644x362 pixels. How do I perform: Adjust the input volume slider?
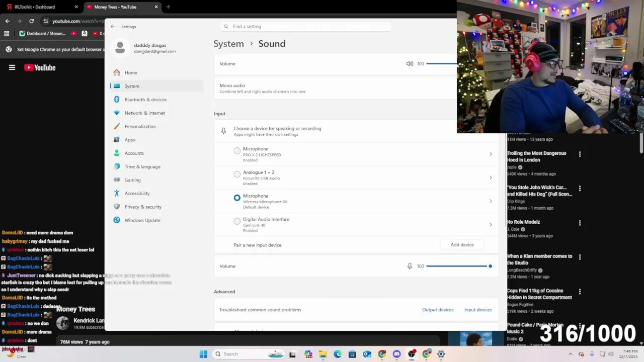tap(459, 266)
